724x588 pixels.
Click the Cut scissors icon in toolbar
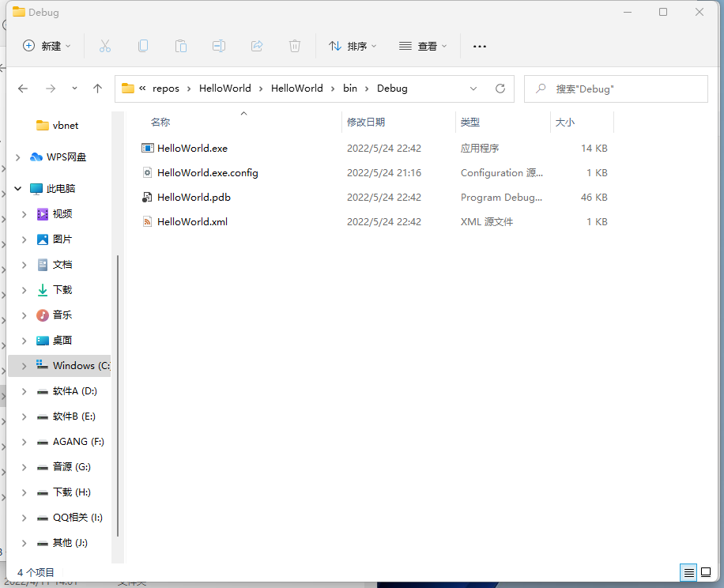pos(105,46)
